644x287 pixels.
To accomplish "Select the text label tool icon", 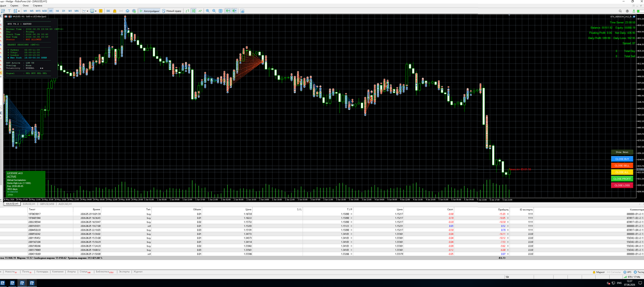I will pos(9,10).
